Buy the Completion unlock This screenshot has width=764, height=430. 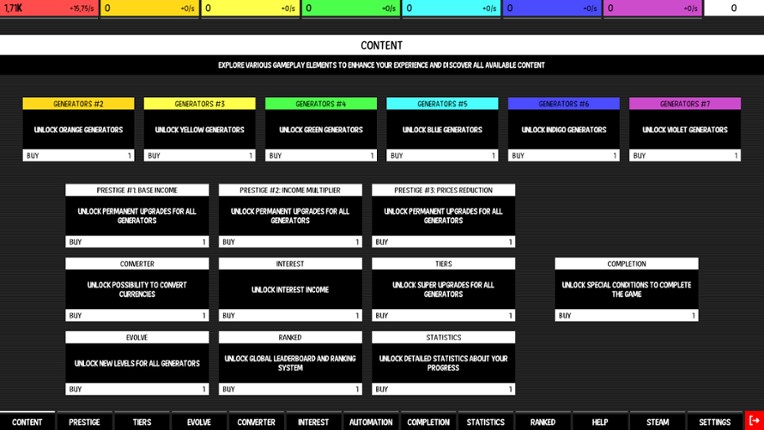click(627, 315)
